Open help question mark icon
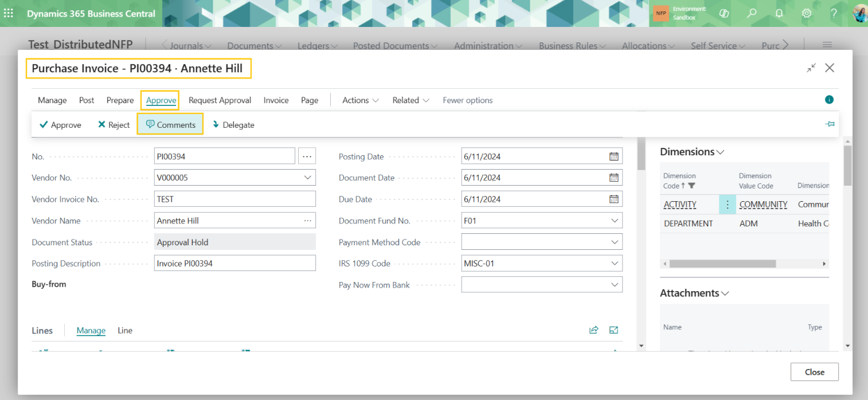Screen dimensions: 868x400 click(834, 13)
